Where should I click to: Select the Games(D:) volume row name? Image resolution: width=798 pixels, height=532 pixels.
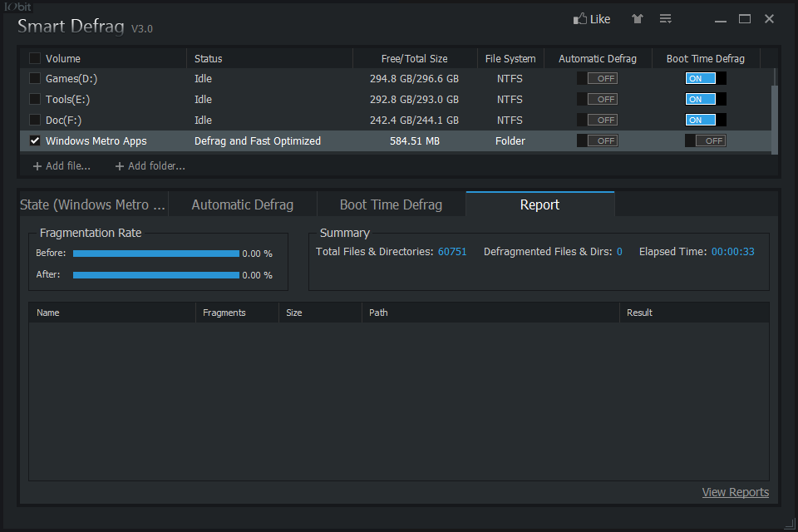pyautogui.click(x=71, y=78)
